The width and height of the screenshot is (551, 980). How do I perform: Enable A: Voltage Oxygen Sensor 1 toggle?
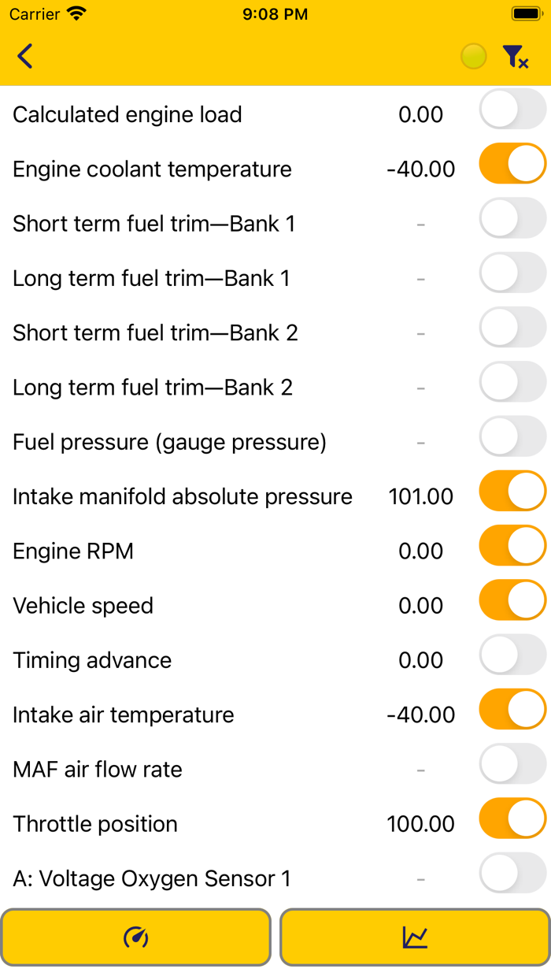click(x=512, y=874)
